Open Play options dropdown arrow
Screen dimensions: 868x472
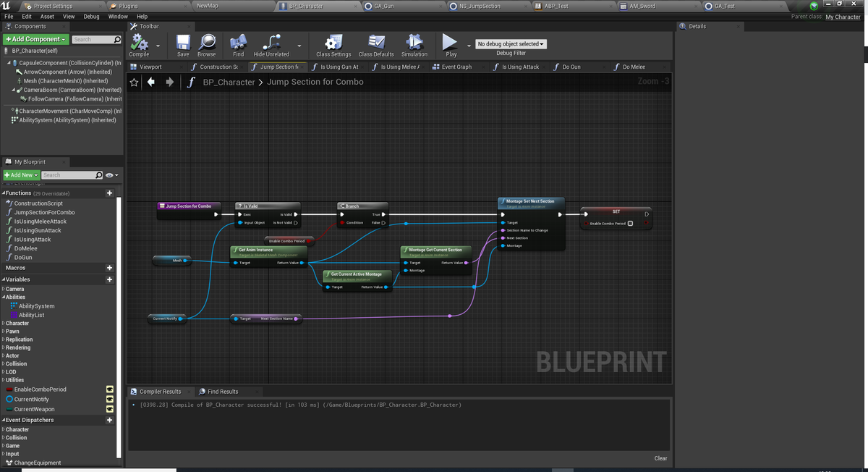click(x=468, y=45)
